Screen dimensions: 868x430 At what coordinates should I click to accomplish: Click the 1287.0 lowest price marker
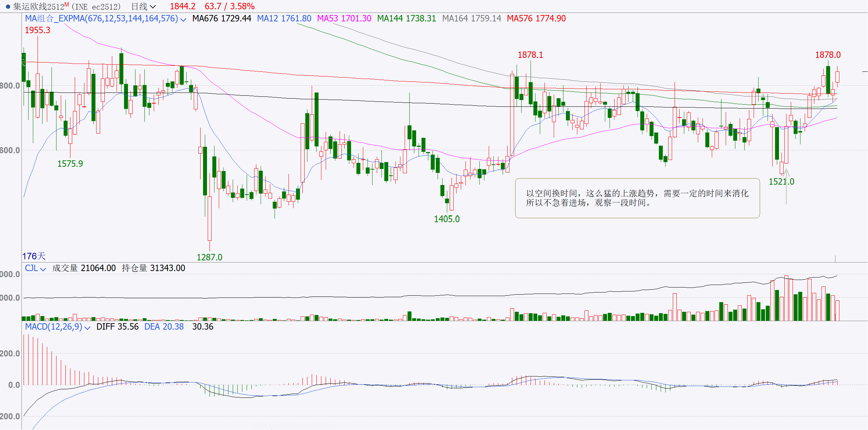[209, 257]
